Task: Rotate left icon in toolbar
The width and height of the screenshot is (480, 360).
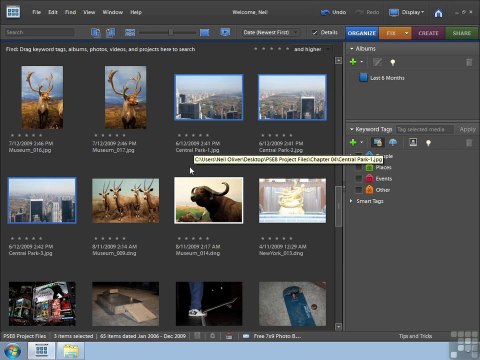Action: coord(96,32)
